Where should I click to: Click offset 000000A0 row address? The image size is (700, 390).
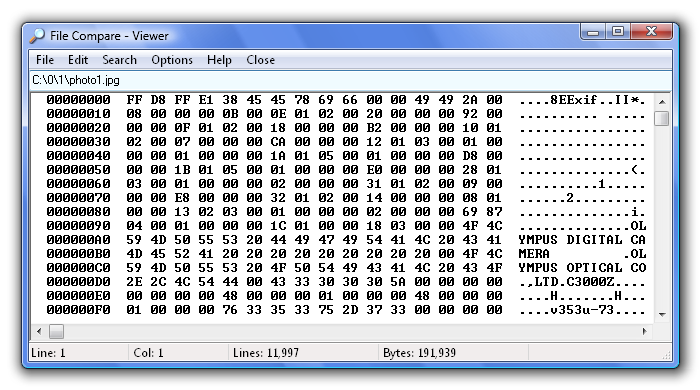tap(79, 240)
